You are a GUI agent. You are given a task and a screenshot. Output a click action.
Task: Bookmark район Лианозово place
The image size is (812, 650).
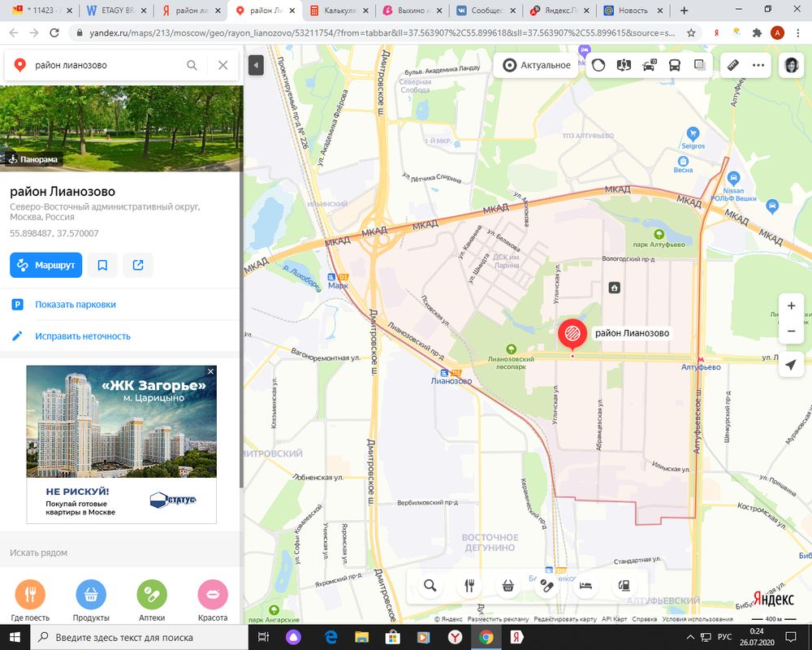pyautogui.click(x=102, y=265)
